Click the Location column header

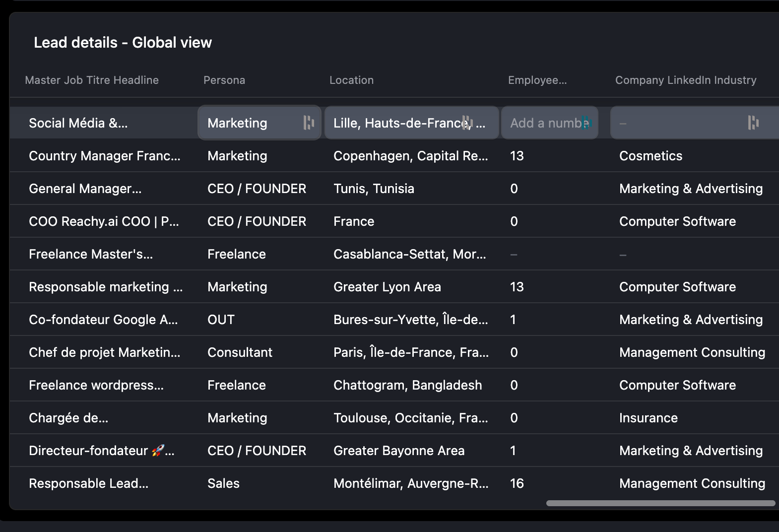pos(351,80)
